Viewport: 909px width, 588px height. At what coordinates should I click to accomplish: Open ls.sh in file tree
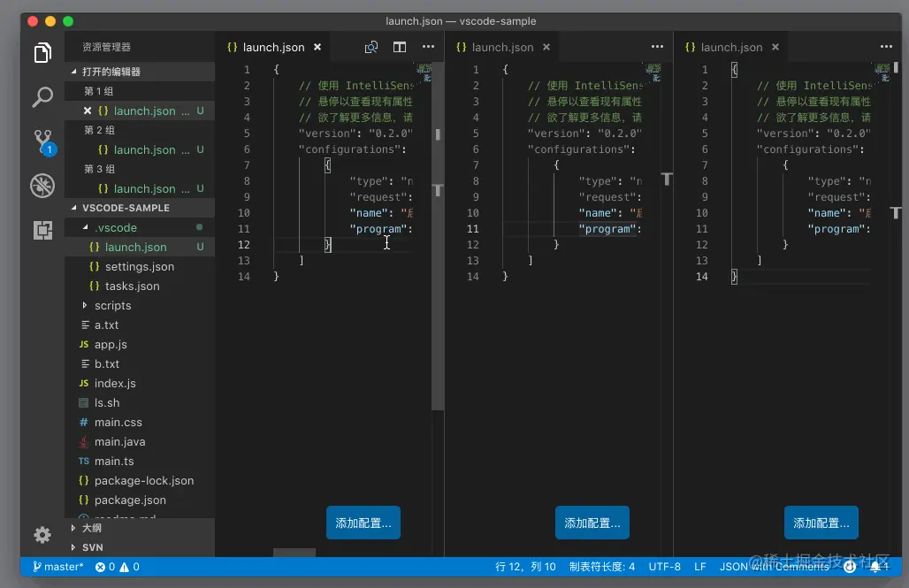(140, 402)
